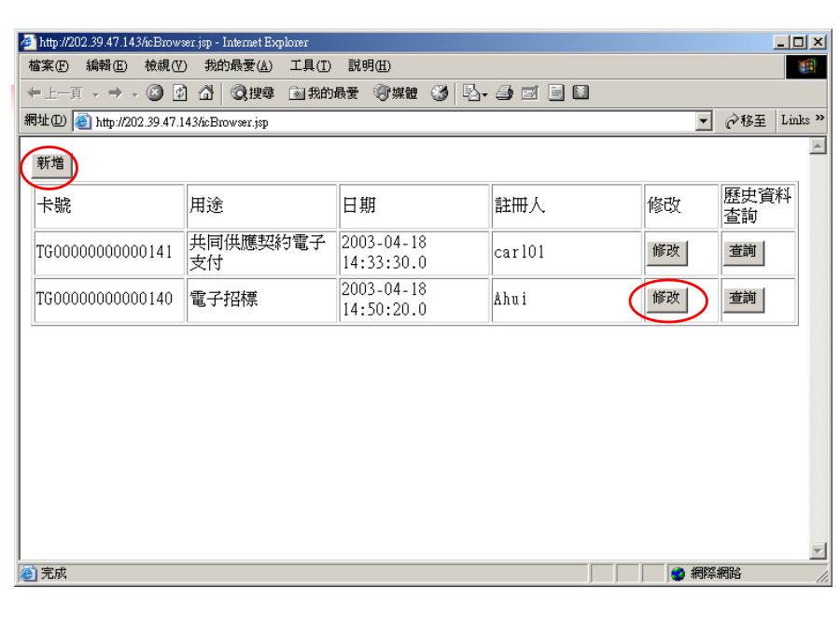
Task: Click the 註冊人 column header
Action: coord(567,206)
